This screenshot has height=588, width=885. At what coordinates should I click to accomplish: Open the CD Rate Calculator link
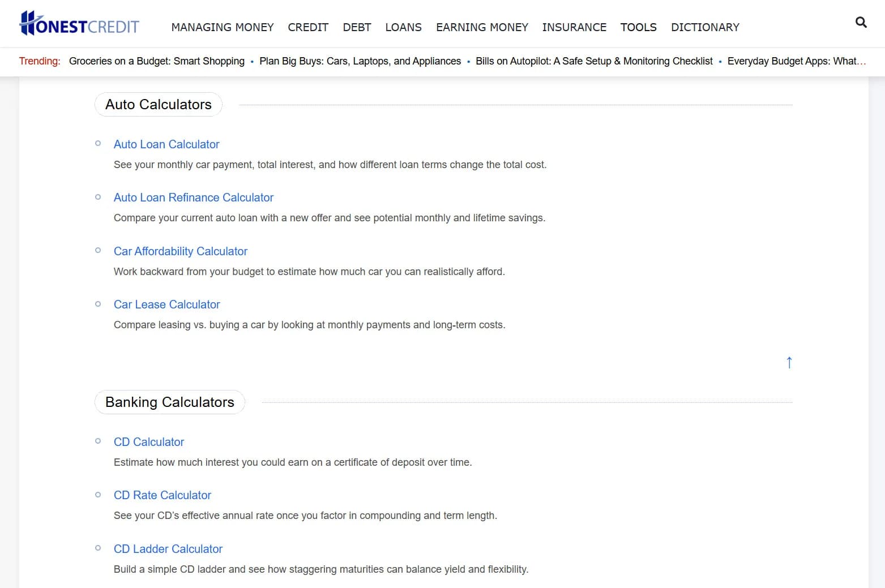[x=163, y=495]
